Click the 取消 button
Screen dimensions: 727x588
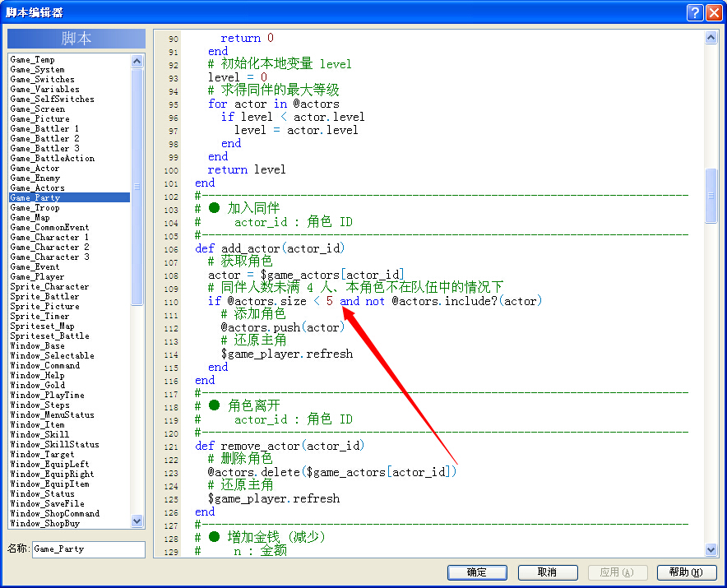[x=548, y=572]
